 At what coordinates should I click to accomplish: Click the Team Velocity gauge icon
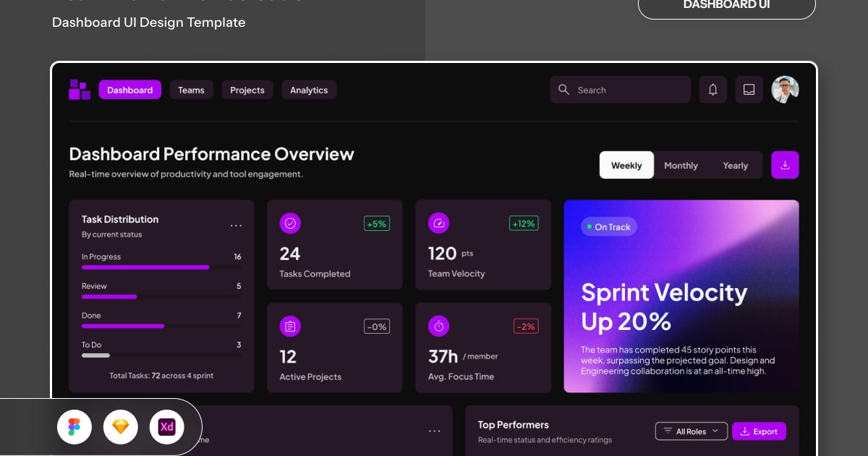[x=438, y=224]
